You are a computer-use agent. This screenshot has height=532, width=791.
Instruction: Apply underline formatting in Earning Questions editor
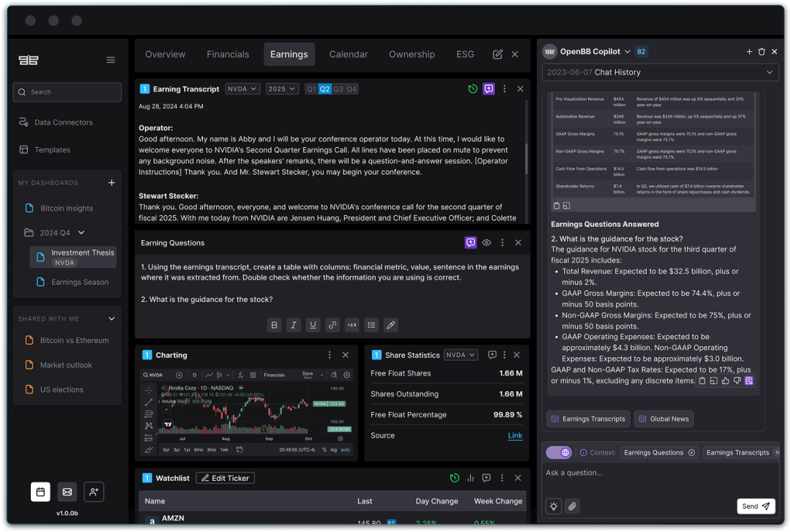point(313,325)
